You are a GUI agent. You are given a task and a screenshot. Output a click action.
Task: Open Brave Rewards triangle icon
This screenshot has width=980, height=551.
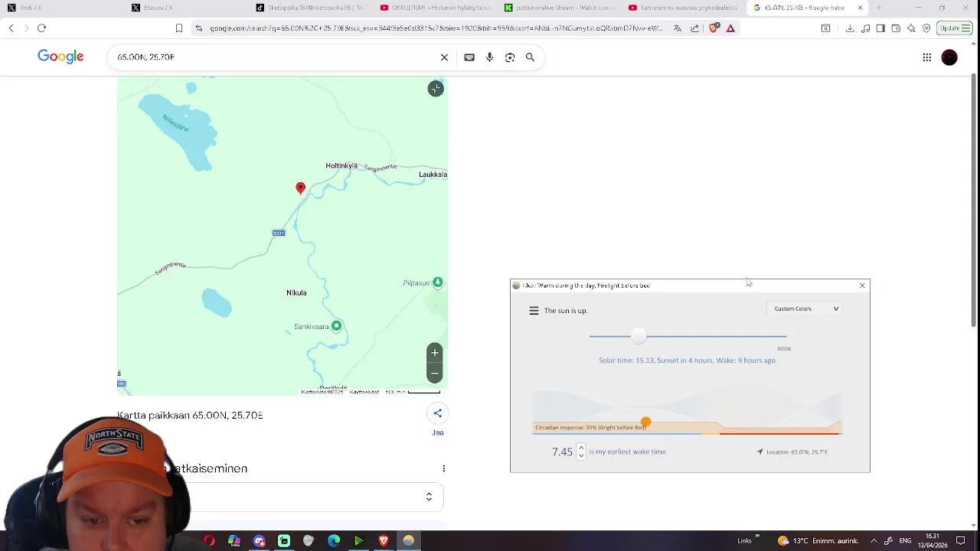pos(730,28)
